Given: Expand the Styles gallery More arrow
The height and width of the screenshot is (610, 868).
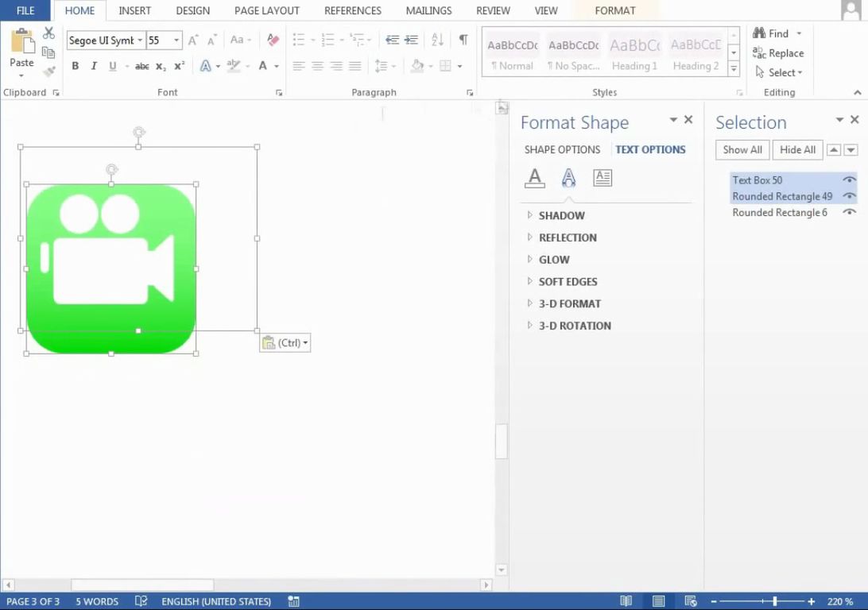Looking at the screenshot, I should click(x=734, y=69).
